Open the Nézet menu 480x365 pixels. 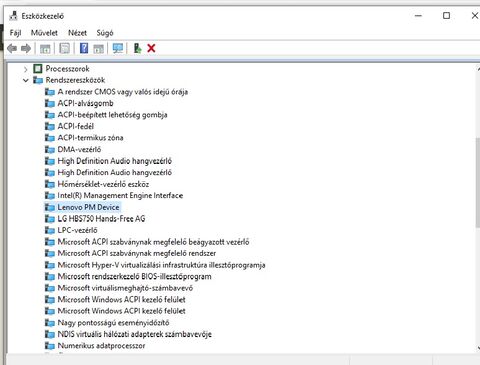77,33
